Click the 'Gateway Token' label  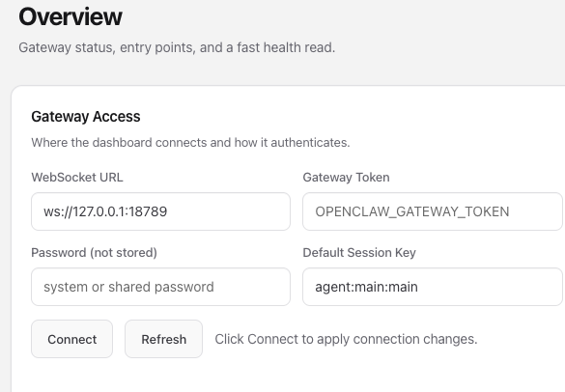(x=346, y=178)
